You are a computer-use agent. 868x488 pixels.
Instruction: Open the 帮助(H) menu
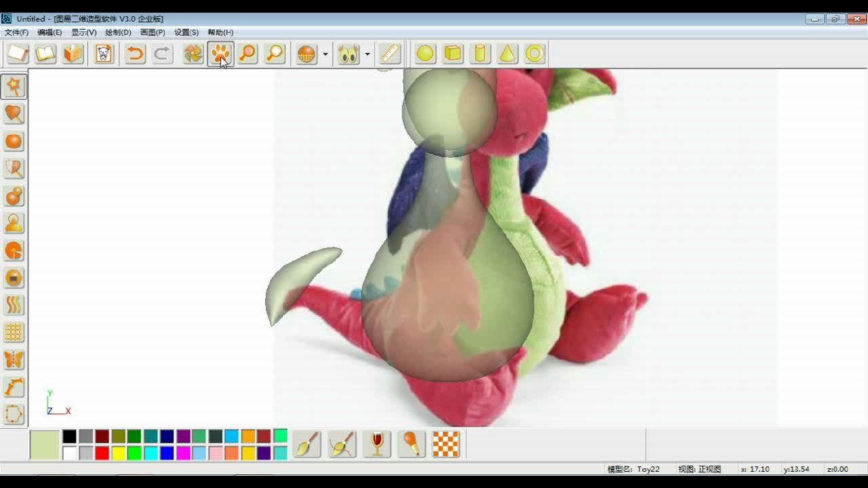pyautogui.click(x=220, y=32)
